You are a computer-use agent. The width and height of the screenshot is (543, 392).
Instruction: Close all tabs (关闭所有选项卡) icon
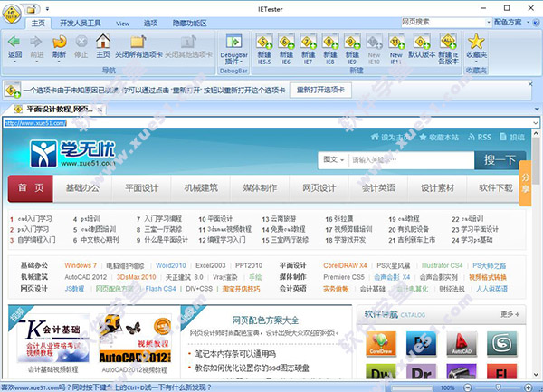[138, 42]
